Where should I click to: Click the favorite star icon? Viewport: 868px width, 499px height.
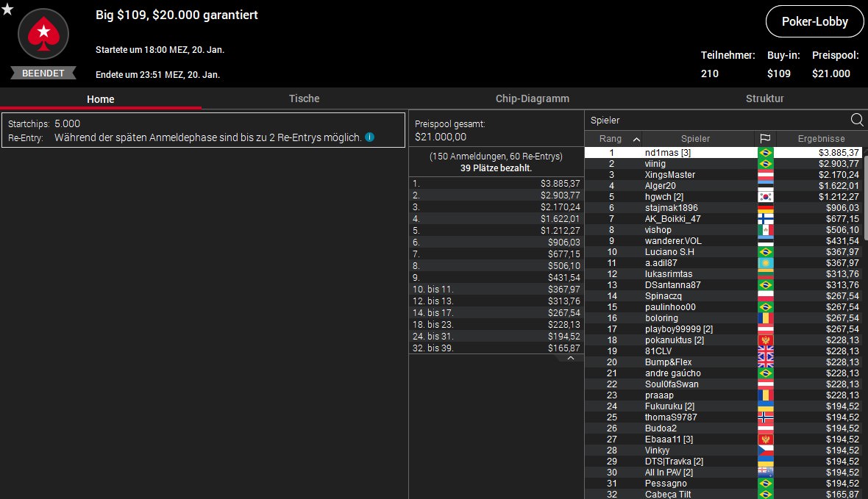(7, 8)
